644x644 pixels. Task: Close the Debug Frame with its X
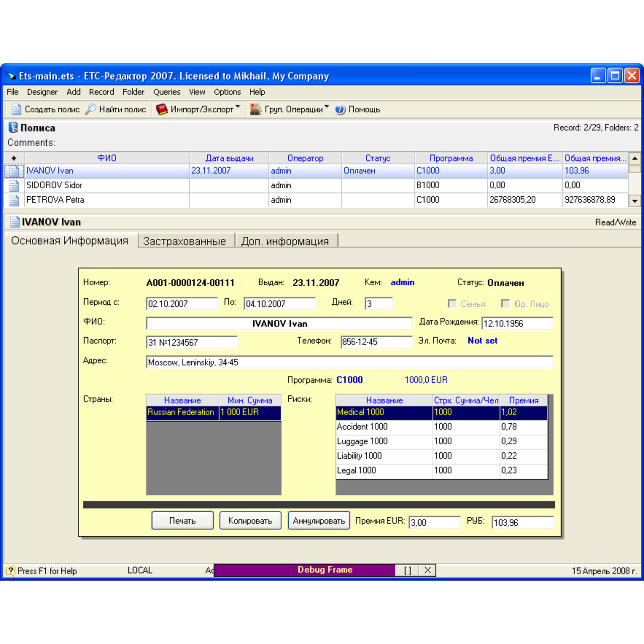click(x=427, y=570)
